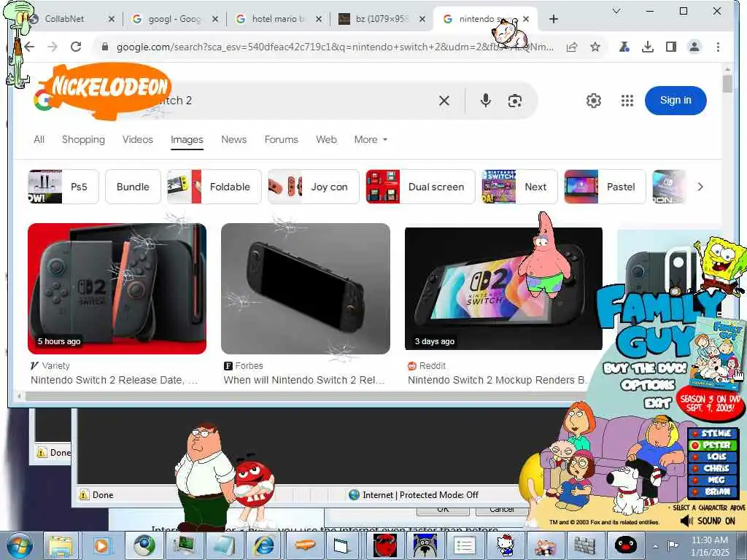The width and height of the screenshot is (747, 560).
Task: Filter images by Bundle chip
Action: pos(133,187)
